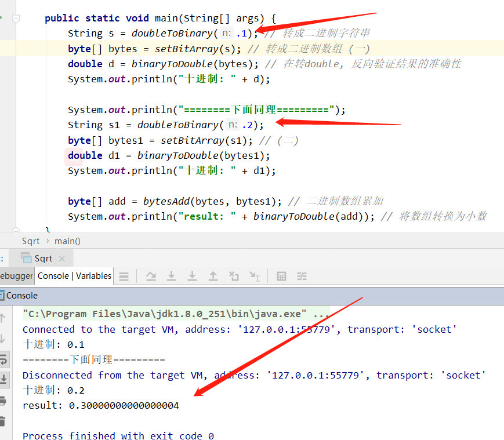Click the green run gutter icon beside main
The height and width of the screenshot is (440, 504).
pyautogui.click(x=1, y=17)
